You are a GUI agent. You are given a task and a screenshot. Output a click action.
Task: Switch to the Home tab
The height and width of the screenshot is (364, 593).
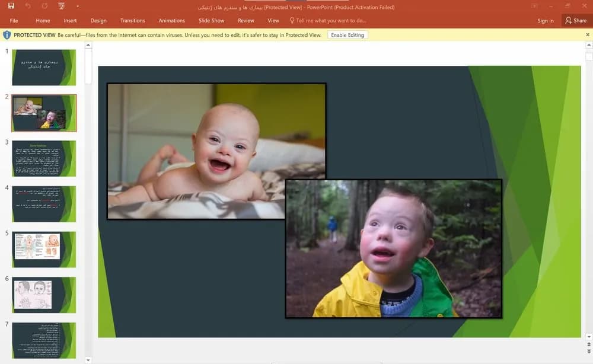pos(43,21)
